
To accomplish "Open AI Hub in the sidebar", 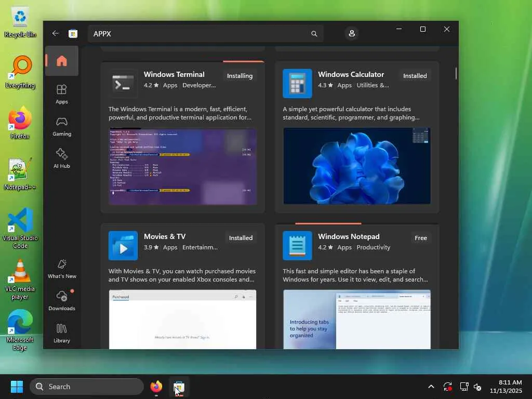I will click(x=62, y=158).
